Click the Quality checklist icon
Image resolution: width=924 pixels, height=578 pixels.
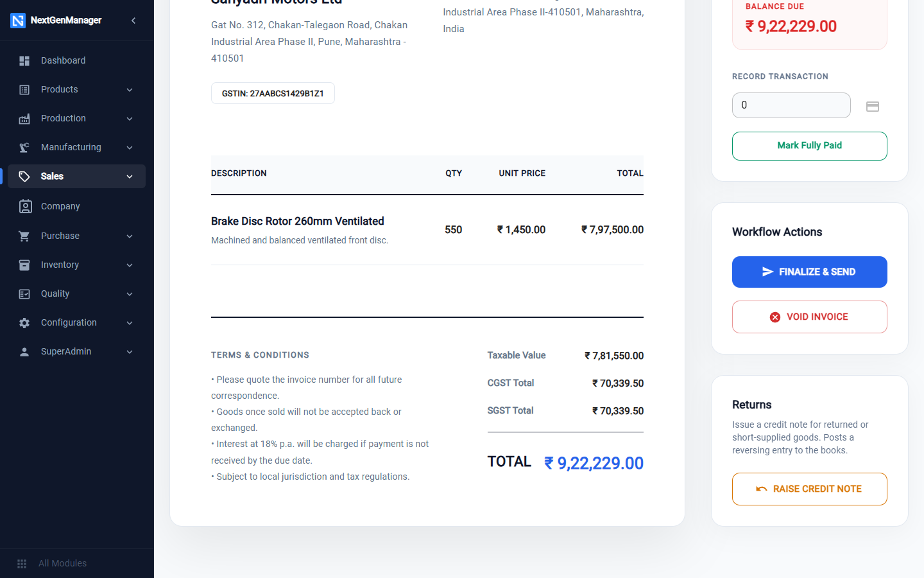tap(24, 293)
